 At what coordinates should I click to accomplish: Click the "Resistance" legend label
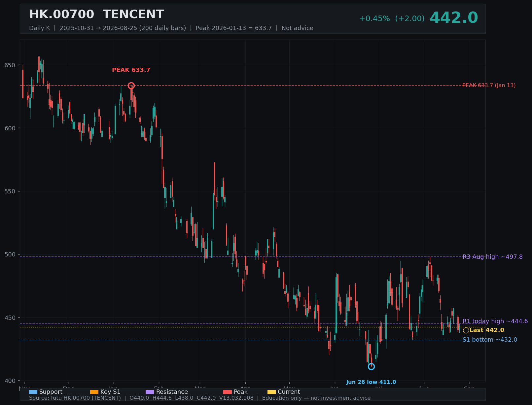[172, 392]
